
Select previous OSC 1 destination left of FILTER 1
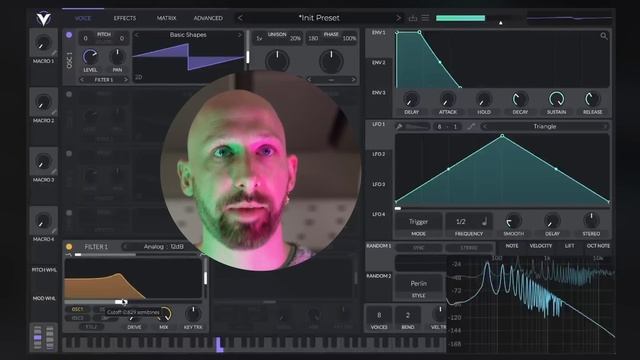coord(82,80)
